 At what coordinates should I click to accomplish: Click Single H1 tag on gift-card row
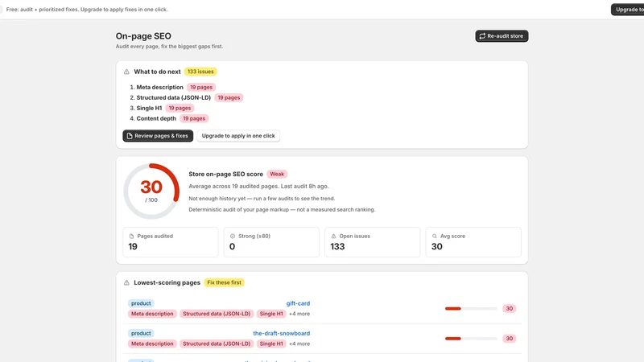(x=271, y=314)
